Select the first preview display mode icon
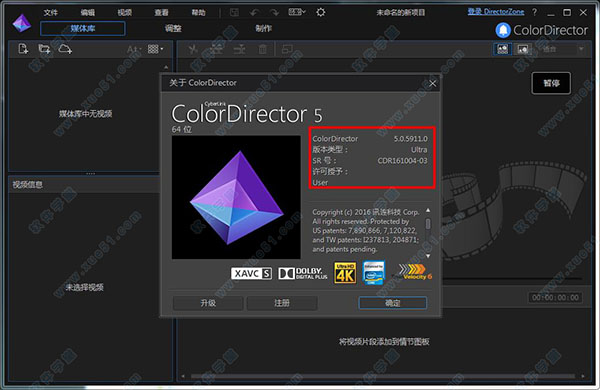 [502, 49]
